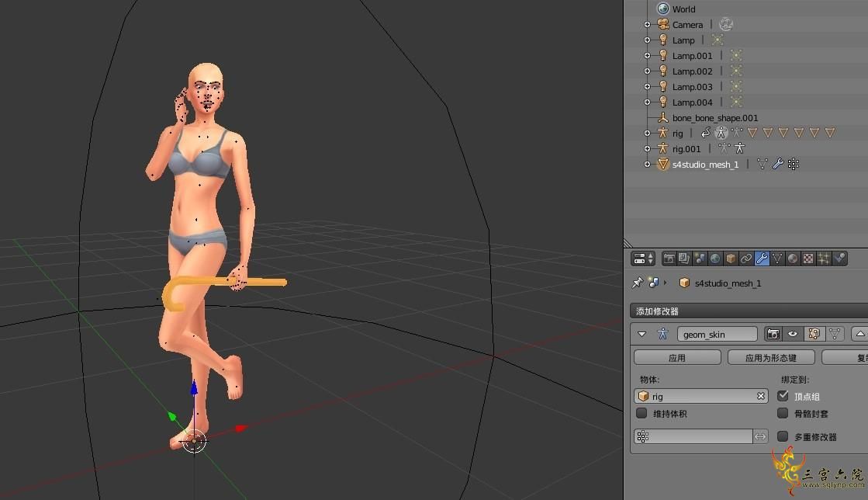
Task: Open the Physics properties tab
Action: coord(840,259)
